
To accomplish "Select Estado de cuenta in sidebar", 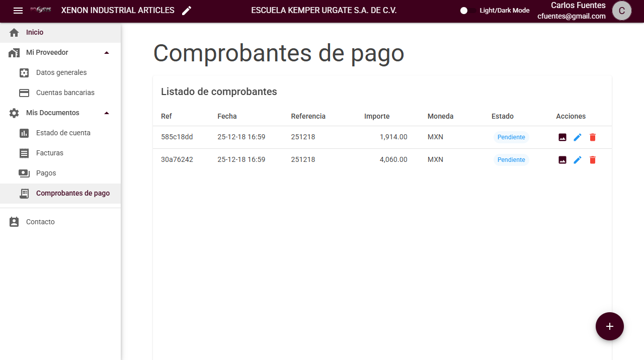I will tap(63, 133).
